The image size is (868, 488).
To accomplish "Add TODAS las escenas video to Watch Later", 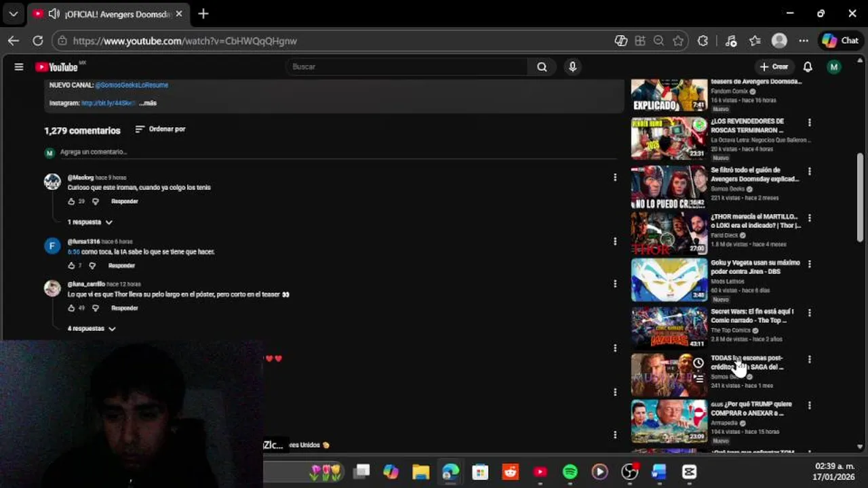I will (x=698, y=363).
